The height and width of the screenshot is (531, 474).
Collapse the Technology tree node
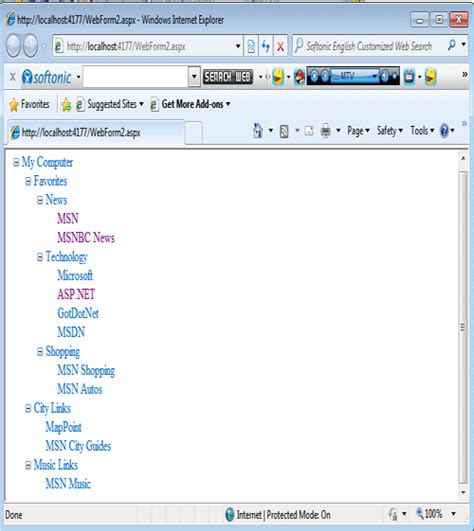click(40, 257)
